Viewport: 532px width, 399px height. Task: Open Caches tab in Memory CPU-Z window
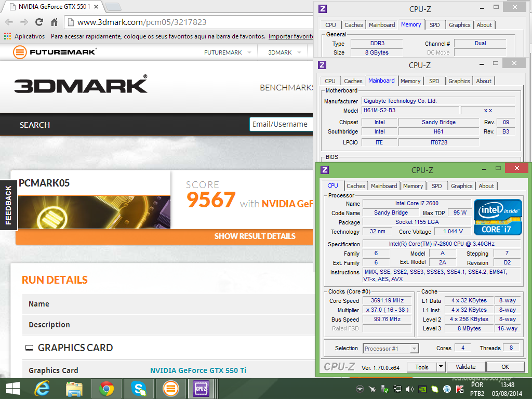(x=353, y=25)
